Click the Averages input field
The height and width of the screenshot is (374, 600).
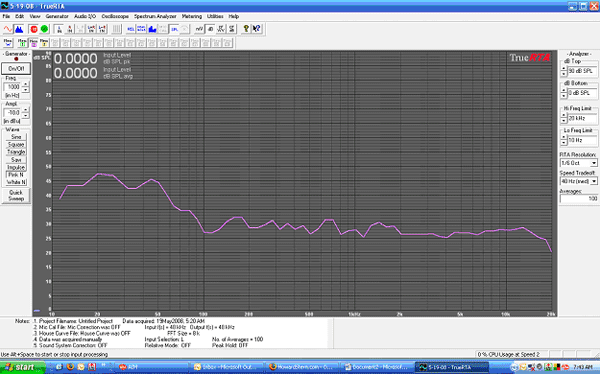(x=579, y=199)
